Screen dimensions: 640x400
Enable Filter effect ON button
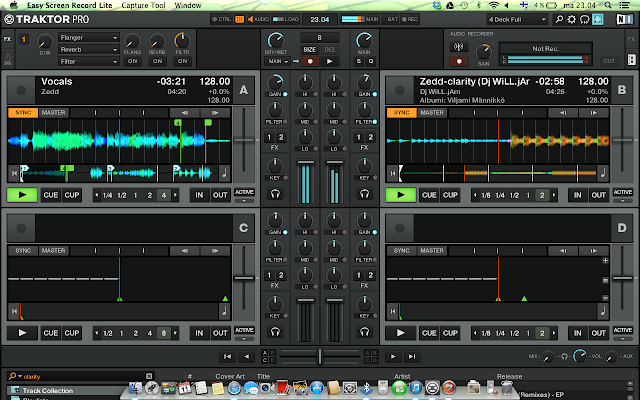(182, 61)
